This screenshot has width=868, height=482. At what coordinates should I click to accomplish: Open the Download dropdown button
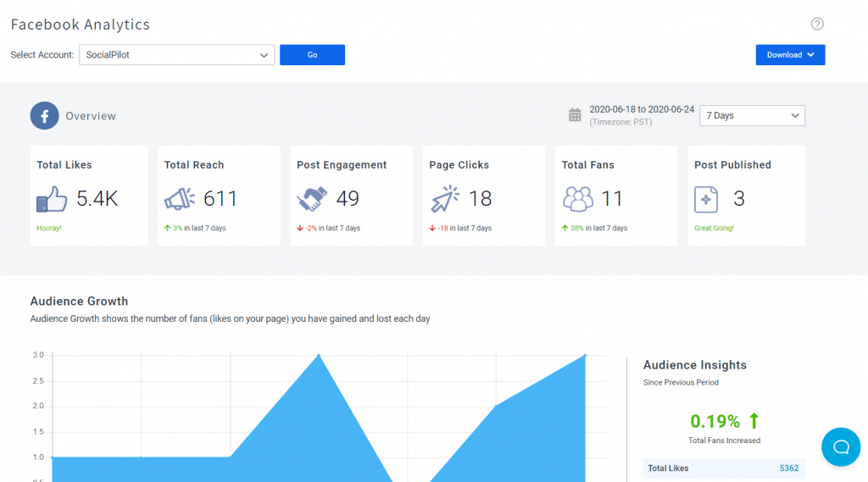click(791, 55)
